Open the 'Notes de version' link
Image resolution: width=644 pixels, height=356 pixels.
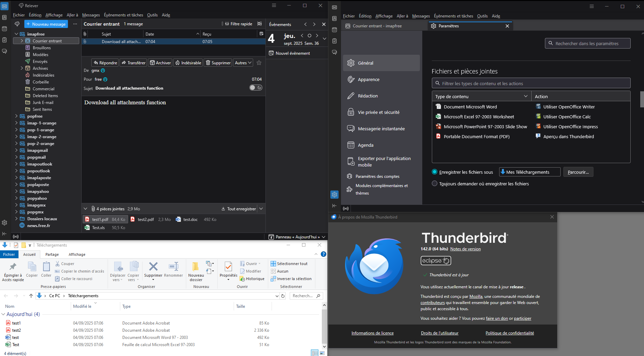click(465, 249)
